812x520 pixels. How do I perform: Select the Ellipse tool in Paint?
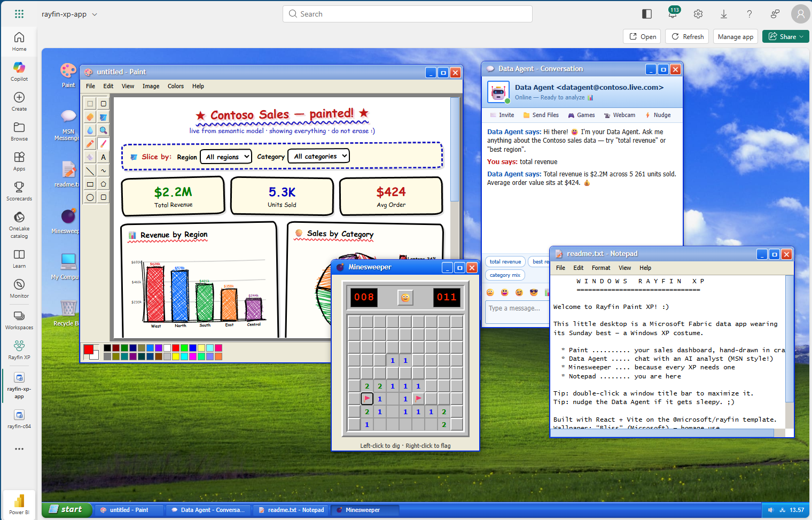[90, 197]
